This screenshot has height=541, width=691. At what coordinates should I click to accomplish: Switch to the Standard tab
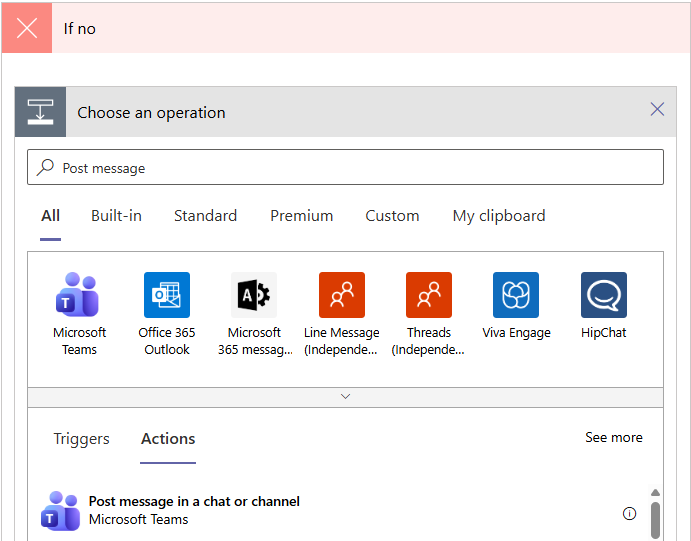(205, 216)
